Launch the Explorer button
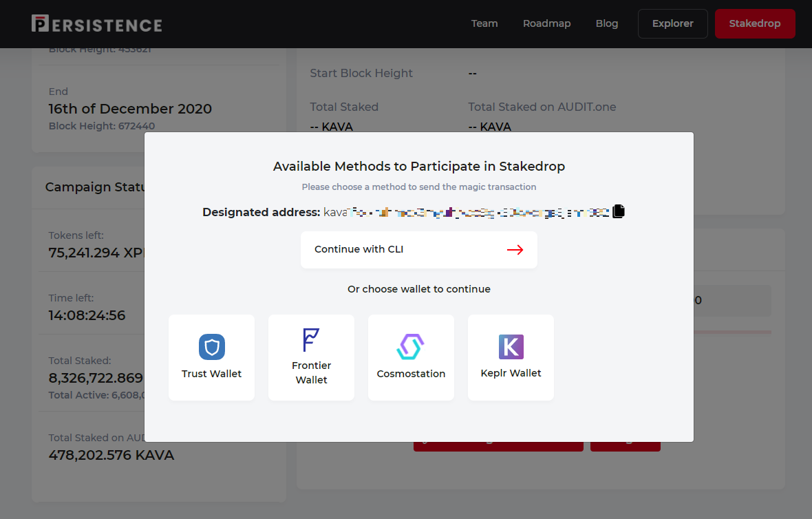The height and width of the screenshot is (519, 812). (673, 23)
